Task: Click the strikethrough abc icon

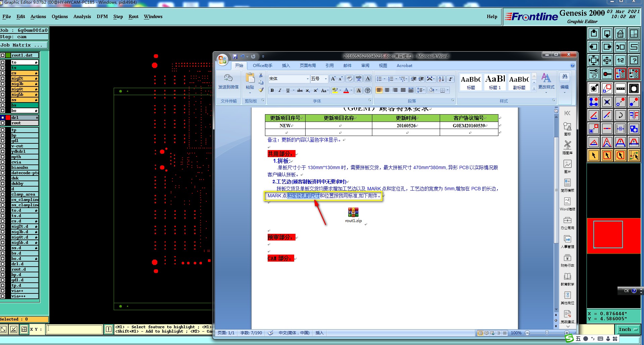Action: click(x=300, y=90)
